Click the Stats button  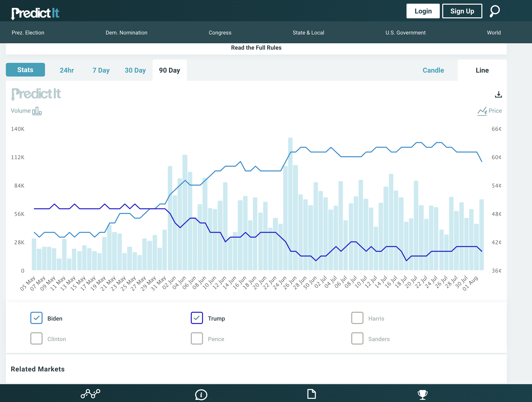pos(25,70)
